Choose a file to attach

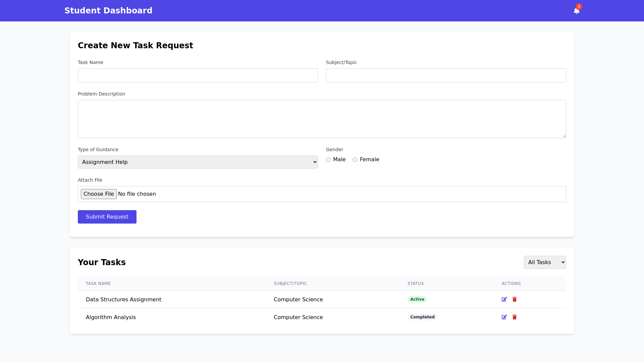99,194
